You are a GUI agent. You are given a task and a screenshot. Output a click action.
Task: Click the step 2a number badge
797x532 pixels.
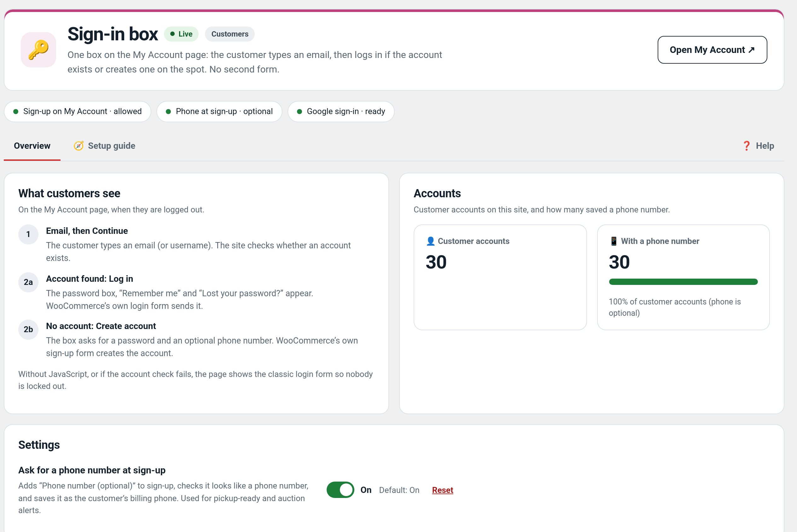pos(28,282)
